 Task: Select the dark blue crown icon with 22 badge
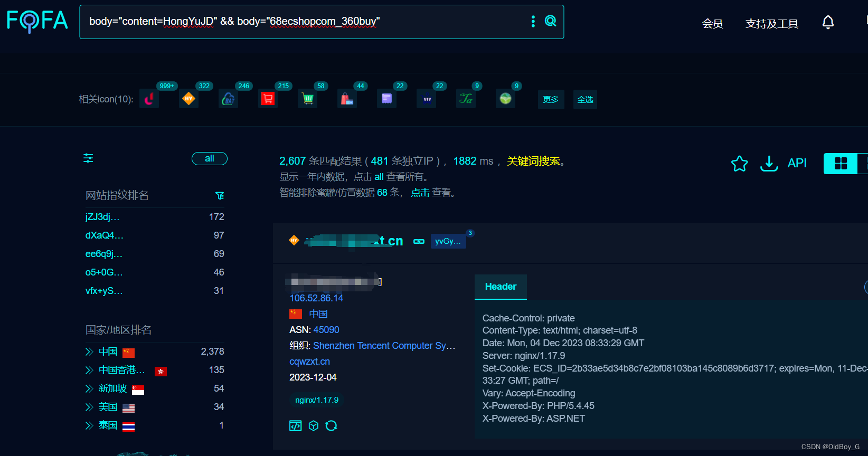426,99
